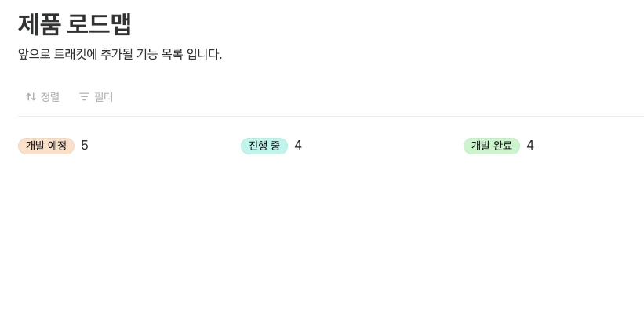Click the description text under the title
The height and width of the screenshot is (318, 644).
click(x=120, y=54)
